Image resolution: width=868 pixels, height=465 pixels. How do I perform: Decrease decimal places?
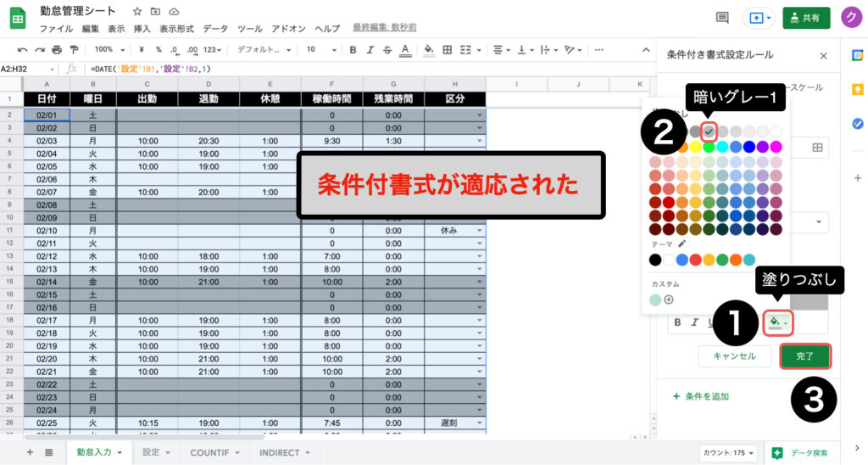coord(175,50)
